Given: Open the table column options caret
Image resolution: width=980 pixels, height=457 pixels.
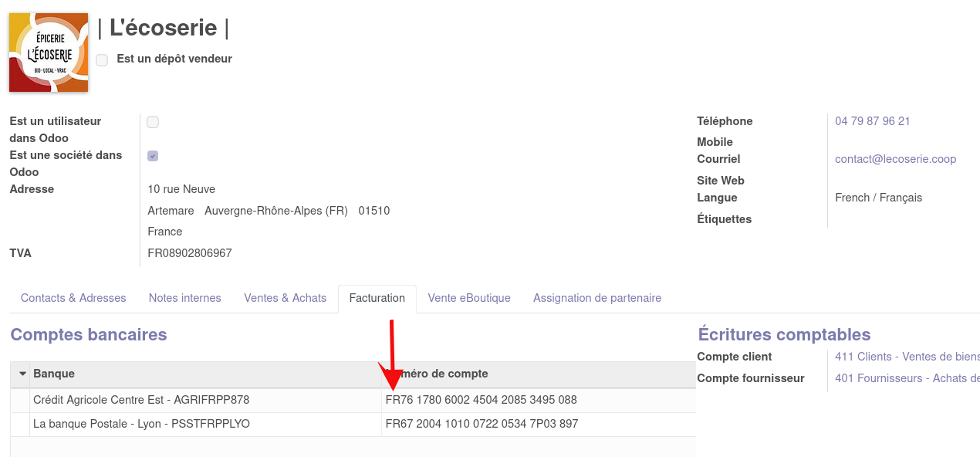Looking at the screenshot, I should click(22, 374).
